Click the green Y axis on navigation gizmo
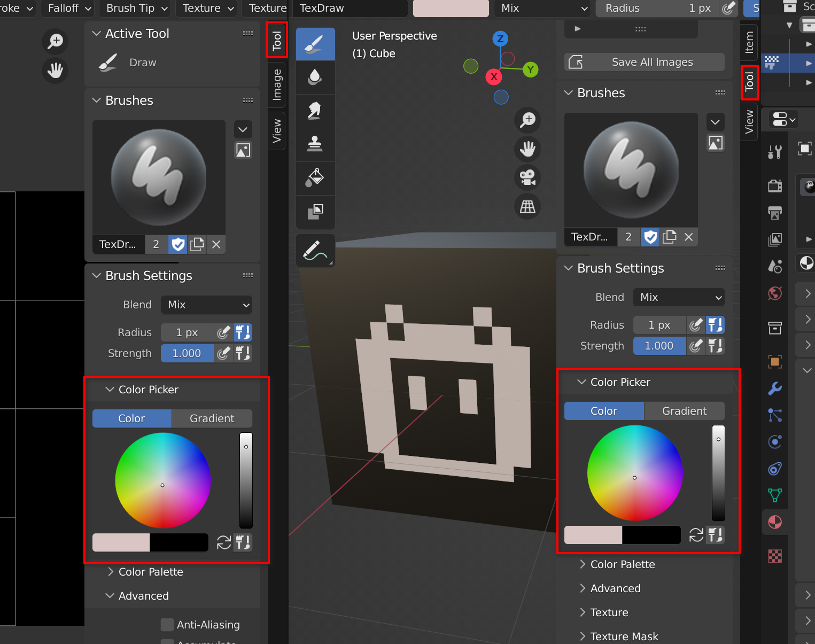This screenshot has width=815, height=644. point(531,69)
